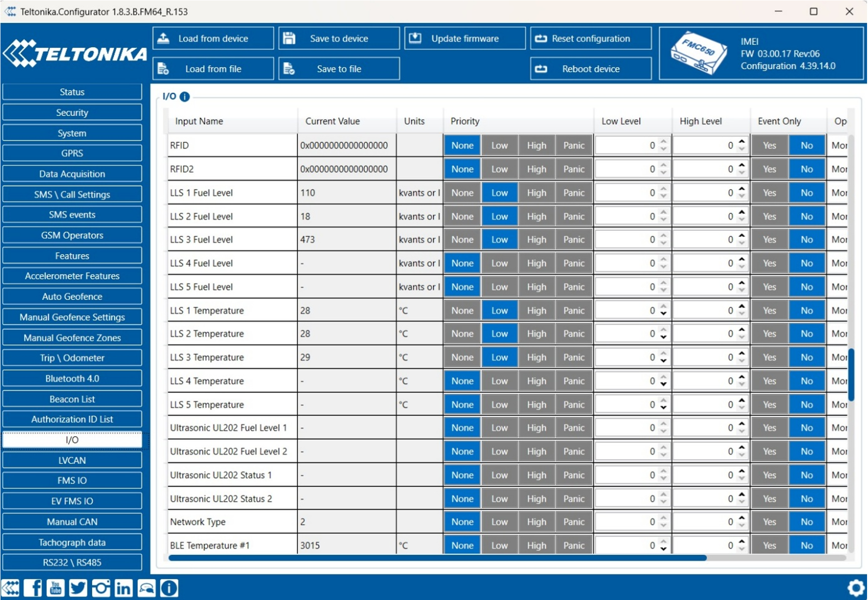Set Network Type priority to Low

point(499,522)
